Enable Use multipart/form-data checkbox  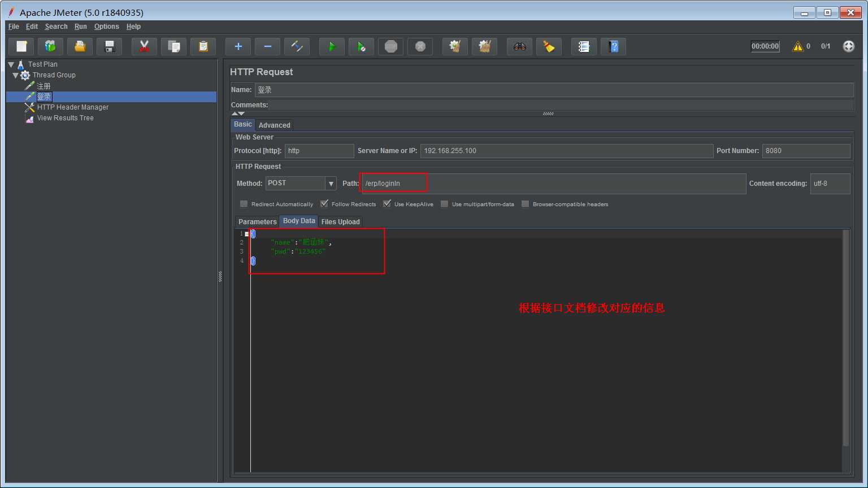445,204
